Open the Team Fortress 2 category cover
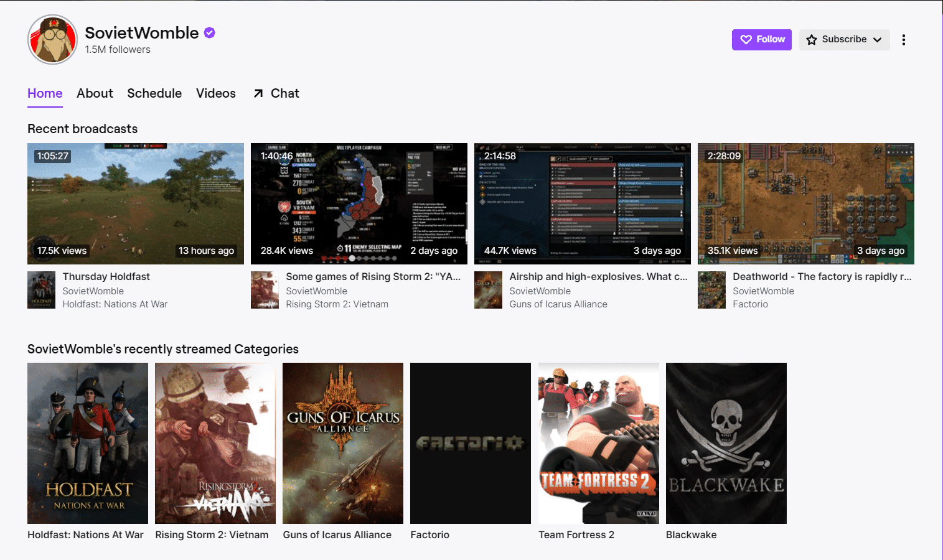This screenshot has width=943, height=560. tap(599, 443)
